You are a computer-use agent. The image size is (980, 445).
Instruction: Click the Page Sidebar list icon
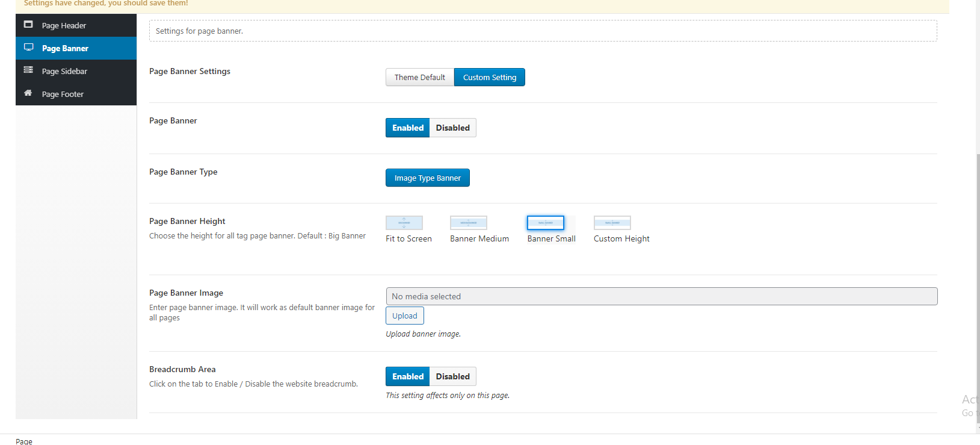coord(28,70)
